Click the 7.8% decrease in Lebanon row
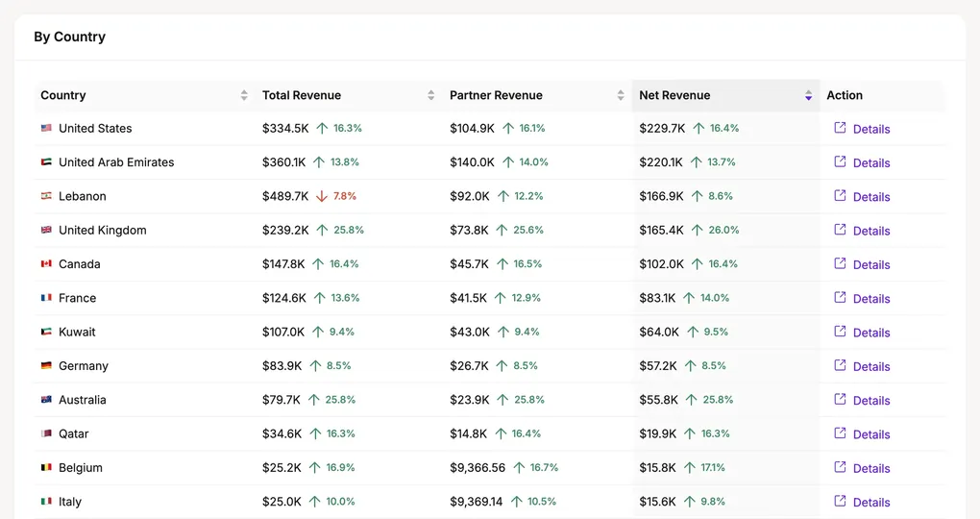 tap(344, 196)
